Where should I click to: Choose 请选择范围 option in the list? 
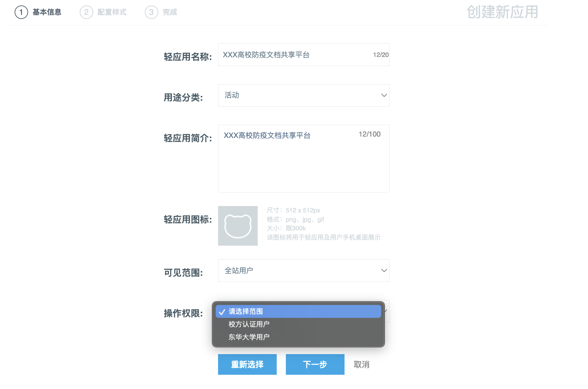[x=298, y=311]
